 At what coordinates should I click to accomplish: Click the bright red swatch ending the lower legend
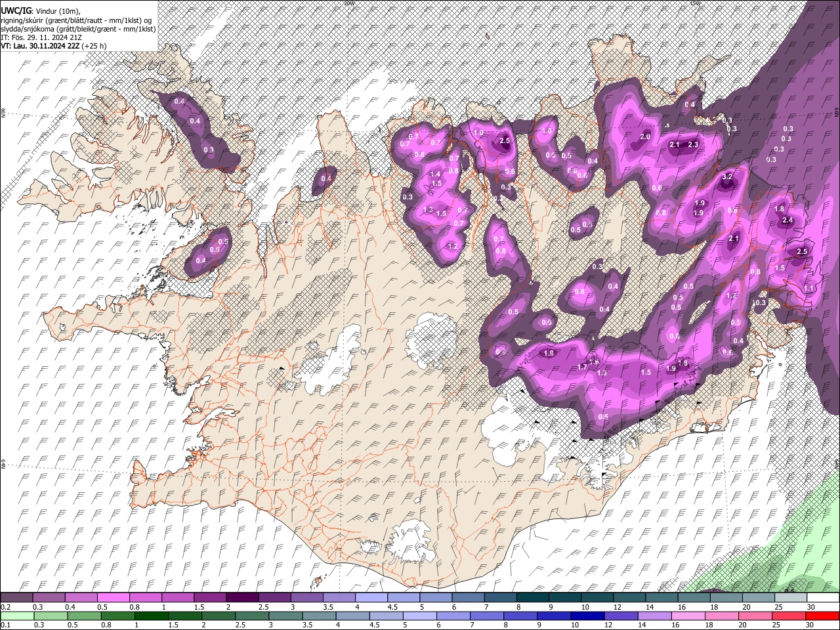point(822,616)
